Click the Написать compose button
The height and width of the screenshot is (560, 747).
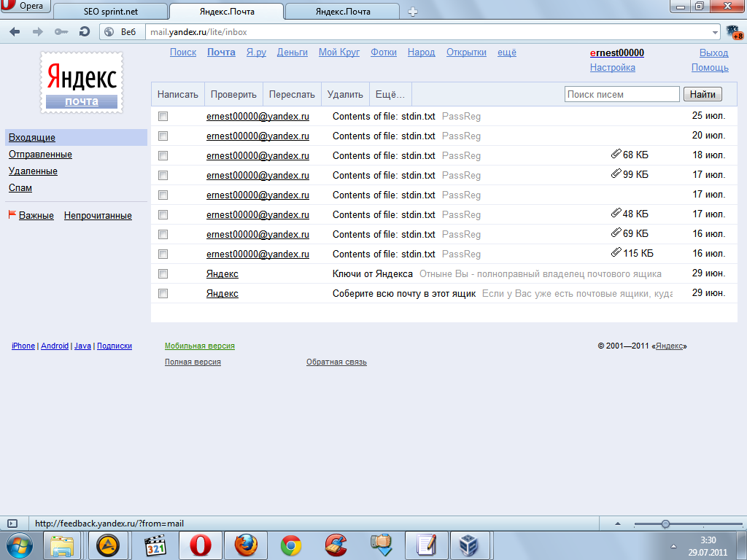[178, 94]
